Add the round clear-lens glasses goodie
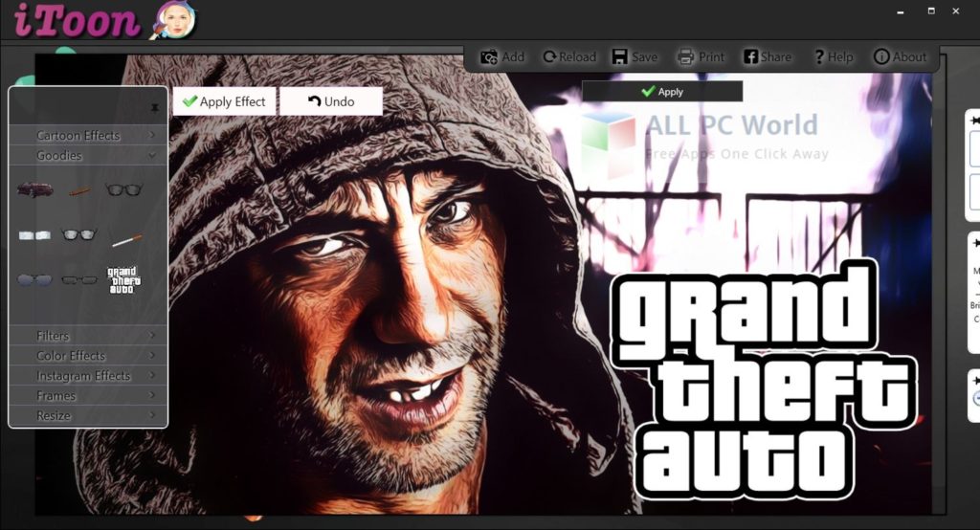Image resolution: width=980 pixels, height=530 pixels. [78, 234]
